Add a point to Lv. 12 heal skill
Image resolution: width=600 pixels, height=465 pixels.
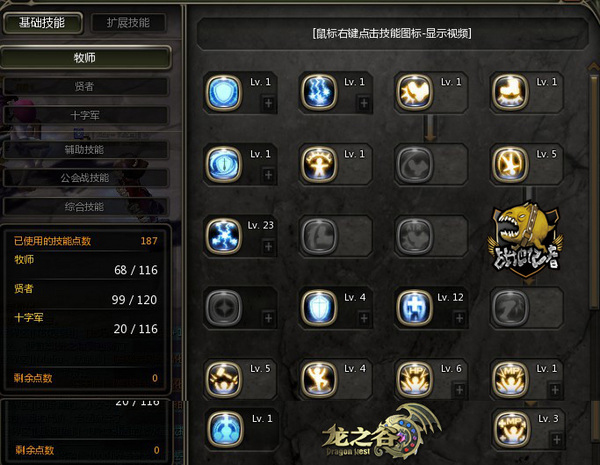click(459, 318)
